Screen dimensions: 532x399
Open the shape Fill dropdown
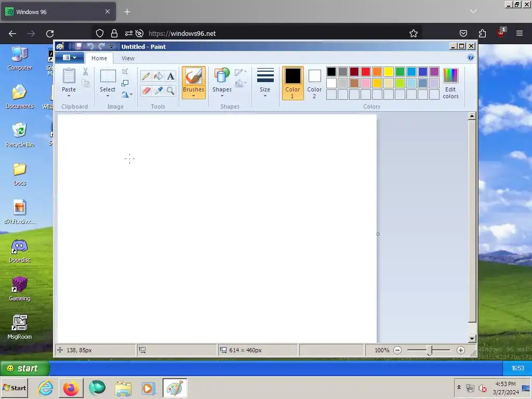click(240, 83)
